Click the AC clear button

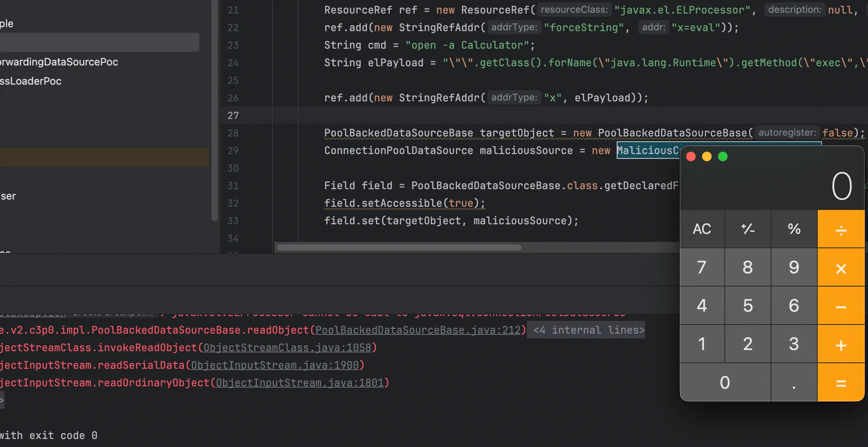pos(702,229)
